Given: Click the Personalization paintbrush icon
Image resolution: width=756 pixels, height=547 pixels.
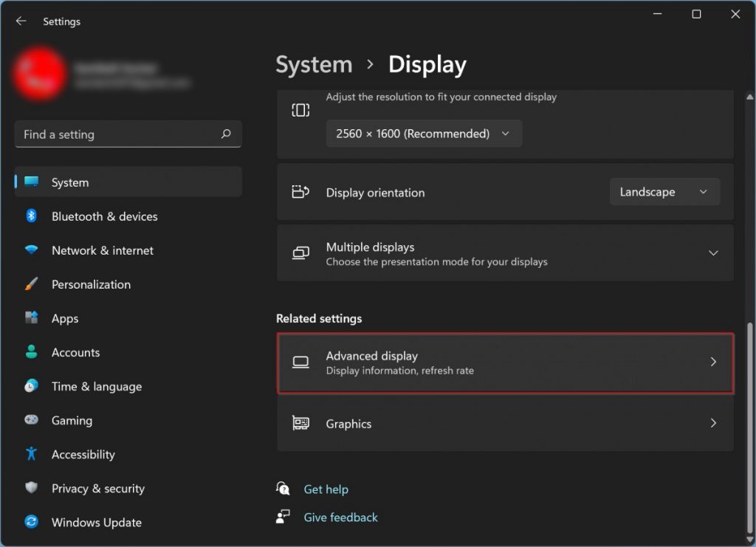Looking at the screenshot, I should [x=32, y=284].
